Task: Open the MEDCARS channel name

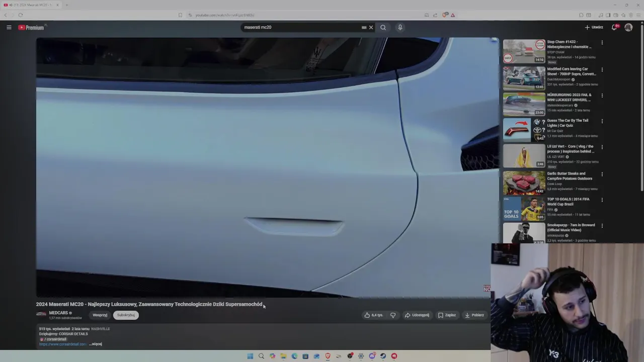Action: point(58,313)
